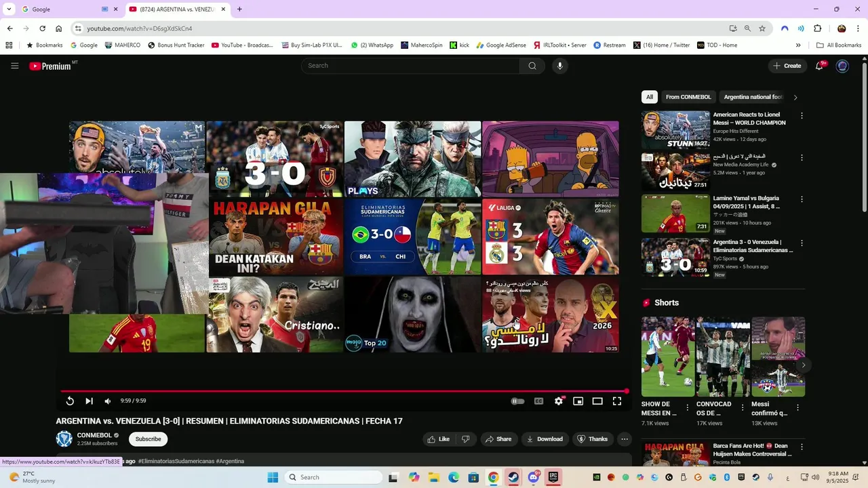Go back in browser history
Screen dimensions: 868x488
point(9,28)
